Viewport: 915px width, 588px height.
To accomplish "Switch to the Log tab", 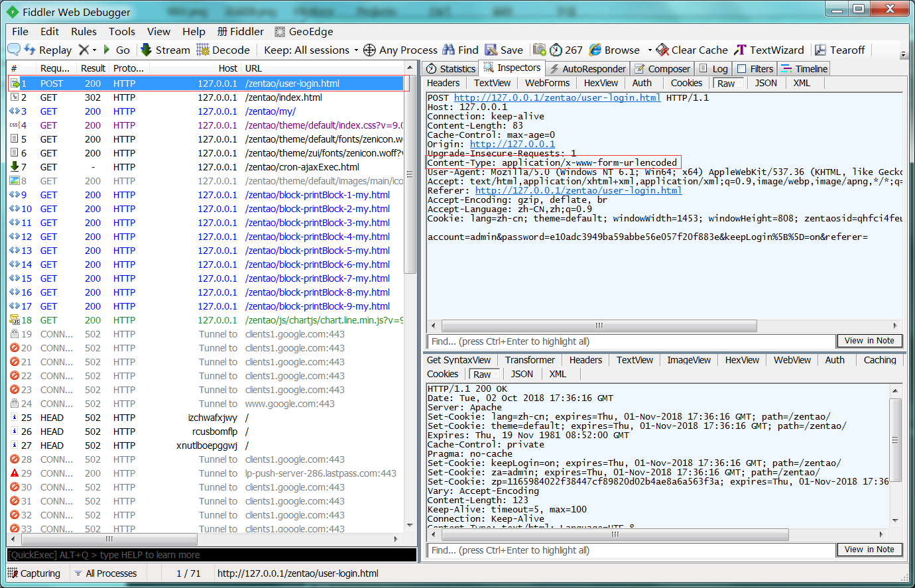I will [x=713, y=68].
